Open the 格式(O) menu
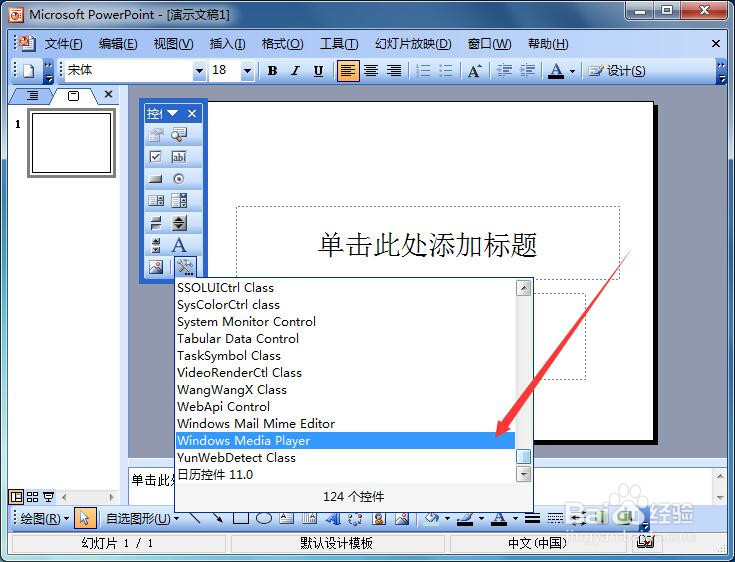The width and height of the screenshot is (735, 562). tap(282, 44)
